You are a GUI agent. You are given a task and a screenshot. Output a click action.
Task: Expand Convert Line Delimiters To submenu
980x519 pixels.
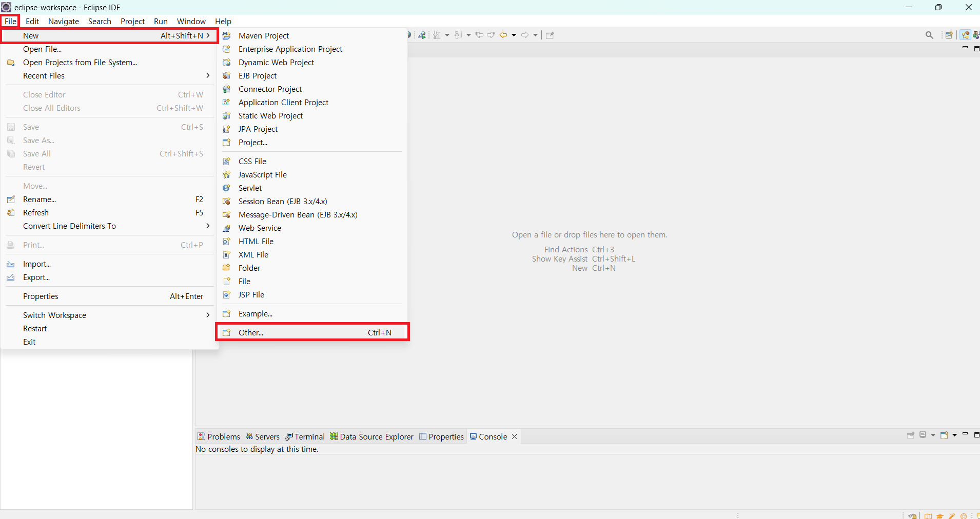click(x=208, y=226)
